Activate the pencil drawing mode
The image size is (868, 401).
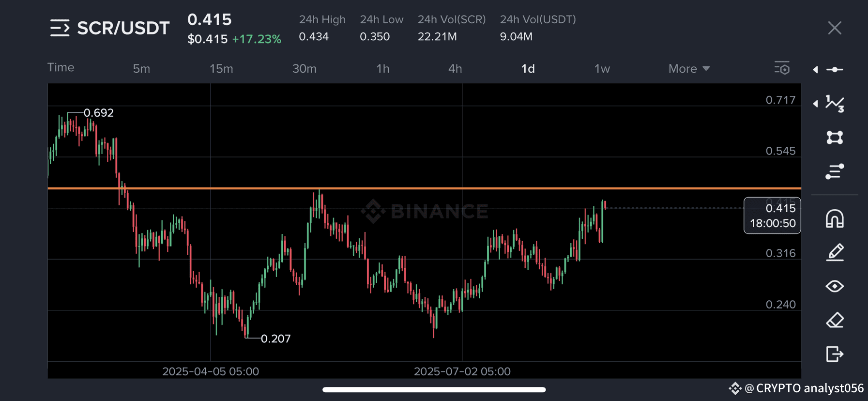tap(835, 252)
